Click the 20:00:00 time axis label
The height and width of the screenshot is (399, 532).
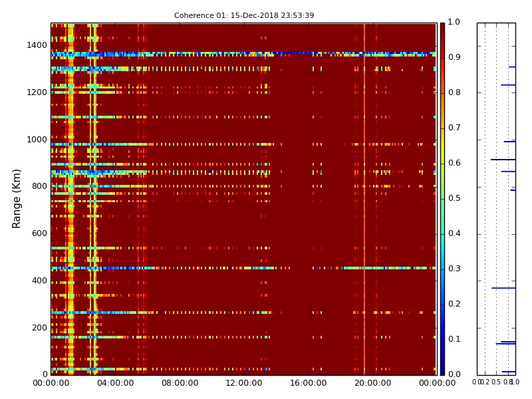click(372, 384)
